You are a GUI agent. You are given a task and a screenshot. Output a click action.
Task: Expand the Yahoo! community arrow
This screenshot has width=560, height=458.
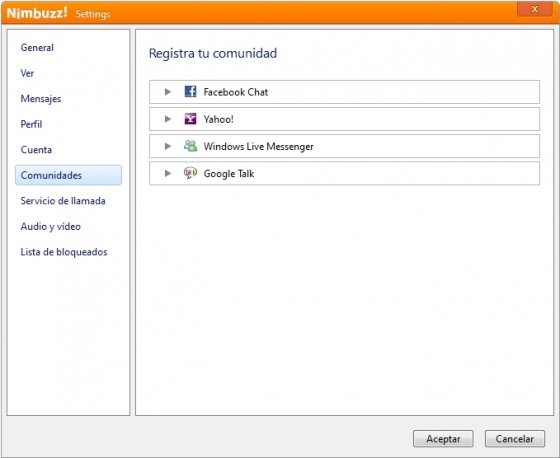tap(168, 119)
